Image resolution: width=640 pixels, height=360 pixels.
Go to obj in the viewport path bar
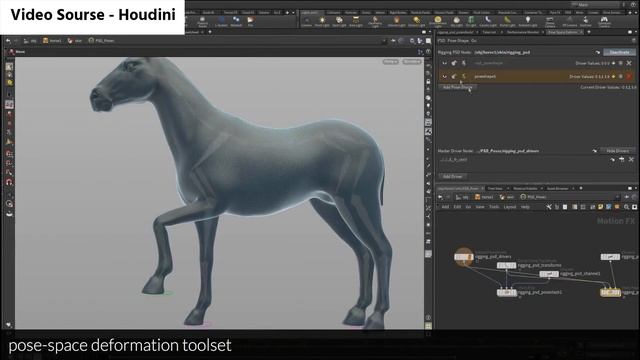30,41
